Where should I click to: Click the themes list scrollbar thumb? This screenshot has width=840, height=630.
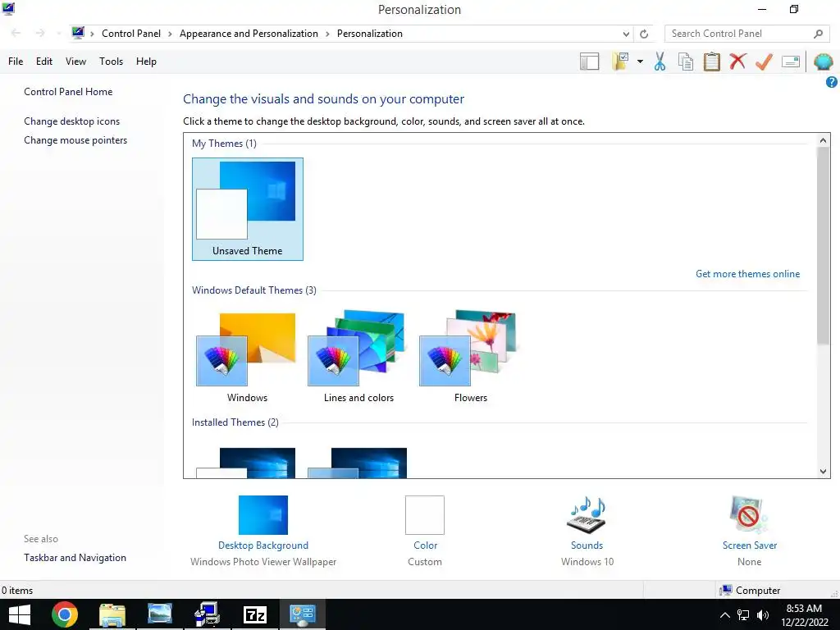[823, 246]
